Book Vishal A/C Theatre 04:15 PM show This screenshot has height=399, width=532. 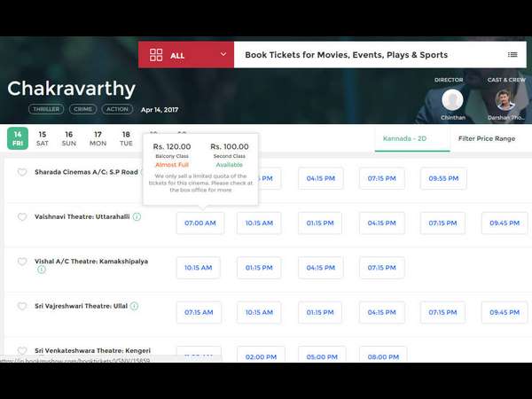[x=321, y=268]
